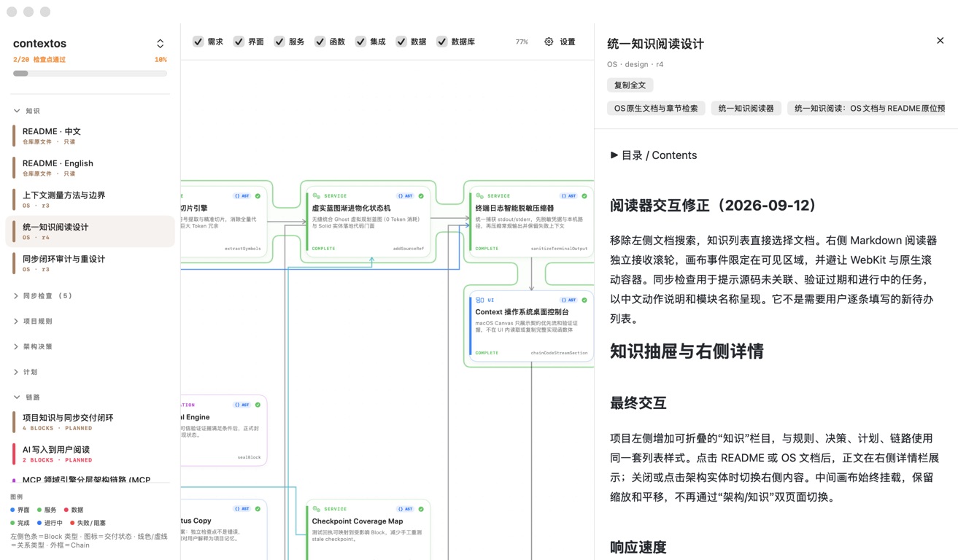
Task: Click the green check on Context 操作系统桌面控制台 card
Action: click(x=584, y=300)
